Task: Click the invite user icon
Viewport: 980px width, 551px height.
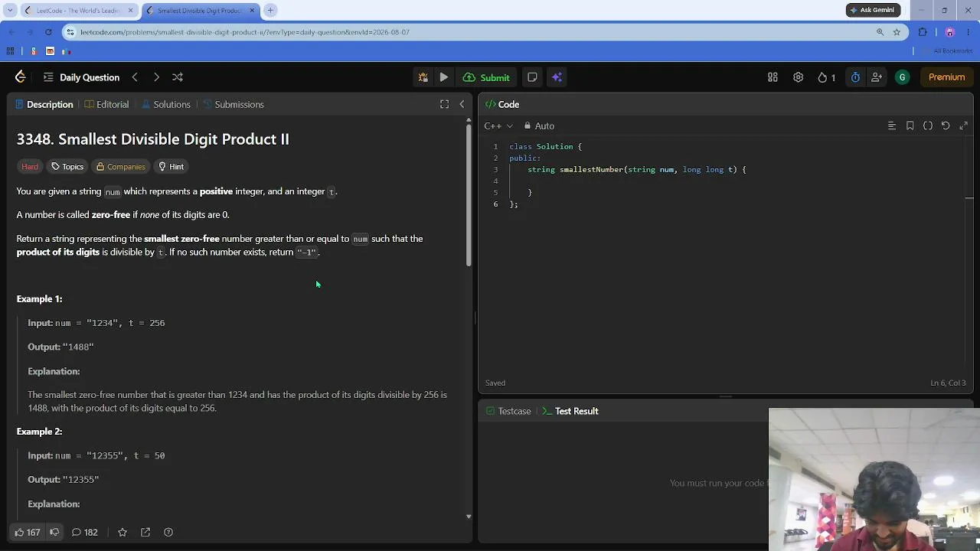Action: tap(877, 77)
